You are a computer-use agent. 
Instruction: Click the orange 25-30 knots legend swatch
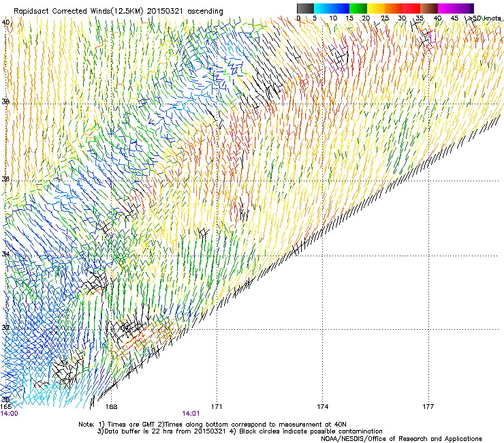pos(394,8)
